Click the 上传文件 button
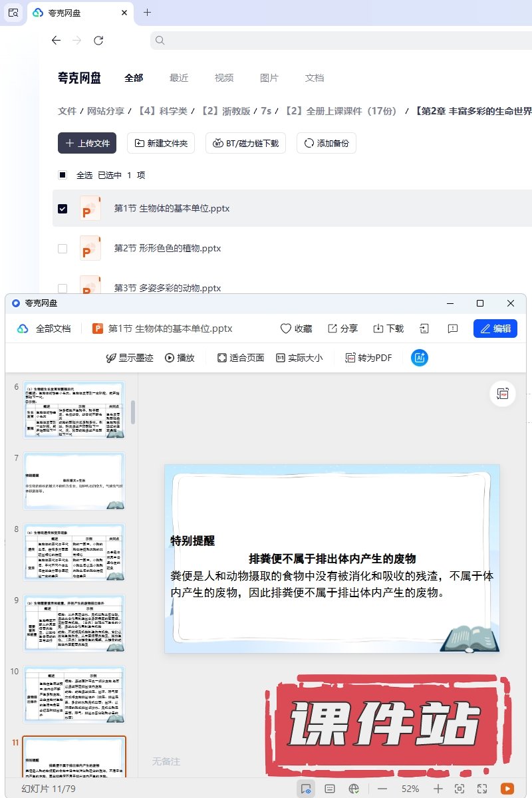Viewport: 532px width, 798px height. tap(87, 143)
